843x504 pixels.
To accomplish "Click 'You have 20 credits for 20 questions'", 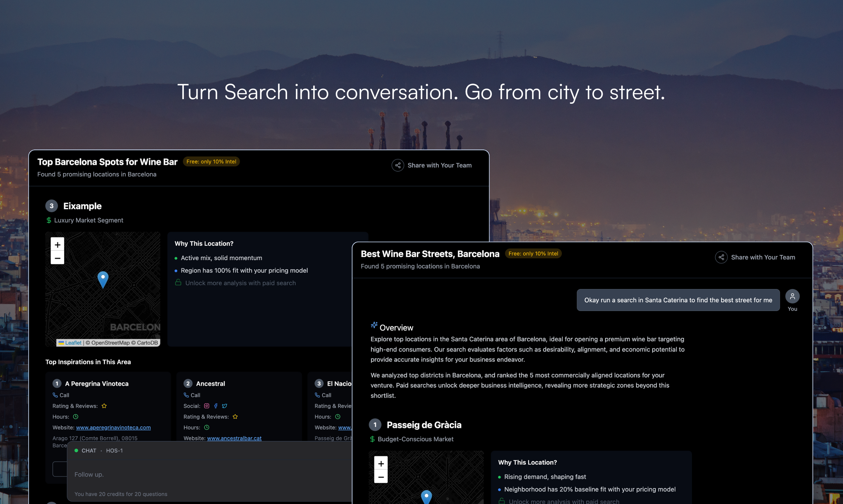I will (121, 494).
